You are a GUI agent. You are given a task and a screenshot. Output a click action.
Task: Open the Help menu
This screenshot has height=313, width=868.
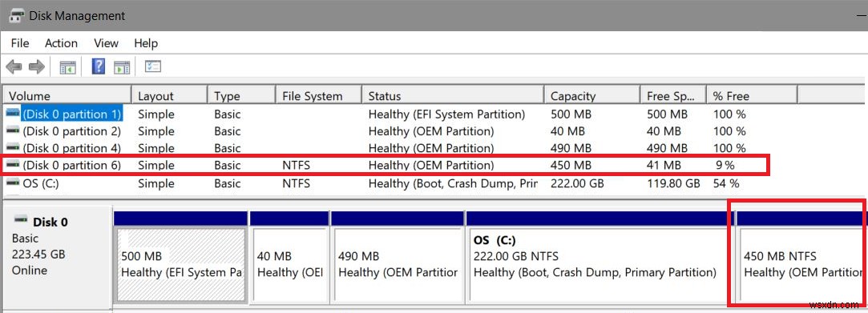pyautogui.click(x=146, y=43)
